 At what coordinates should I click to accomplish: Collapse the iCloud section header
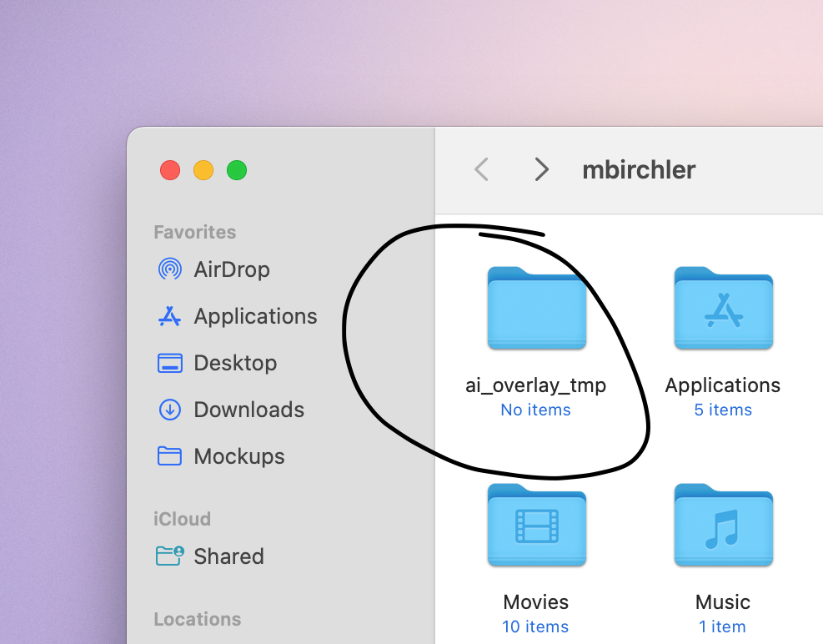[182, 518]
